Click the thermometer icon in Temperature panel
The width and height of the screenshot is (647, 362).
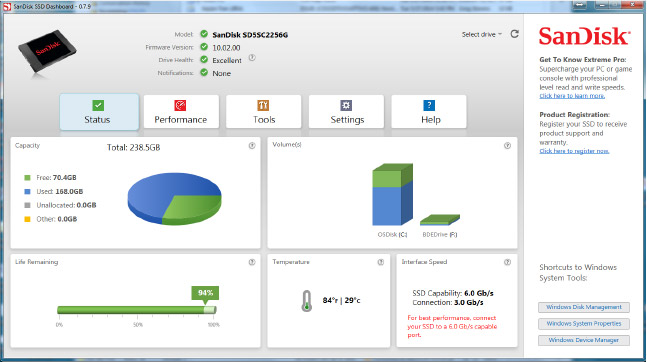(307, 301)
